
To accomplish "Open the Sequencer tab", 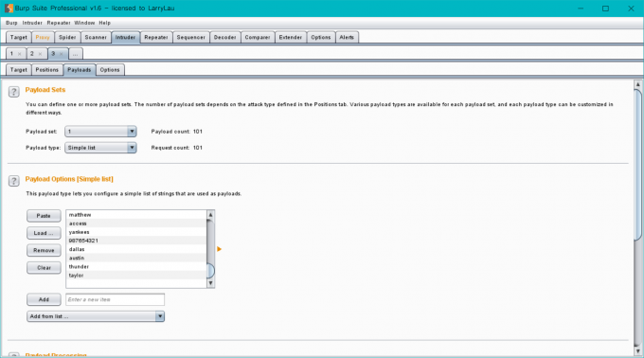I will pyautogui.click(x=191, y=37).
